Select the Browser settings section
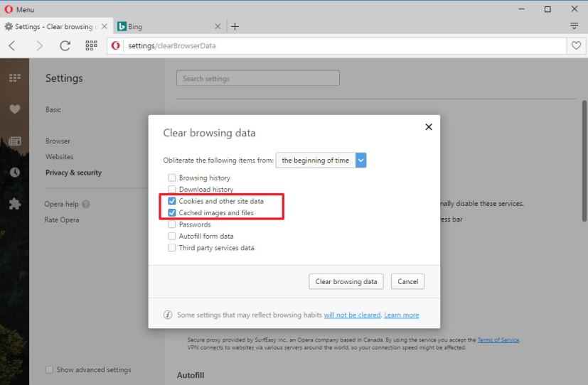 58,141
